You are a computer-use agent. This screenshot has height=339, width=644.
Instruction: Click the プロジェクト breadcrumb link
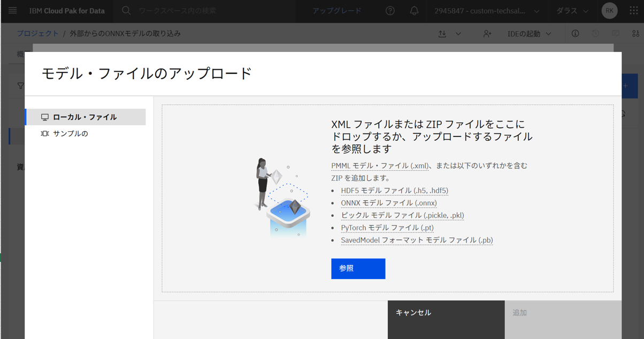tap(37, 33)
